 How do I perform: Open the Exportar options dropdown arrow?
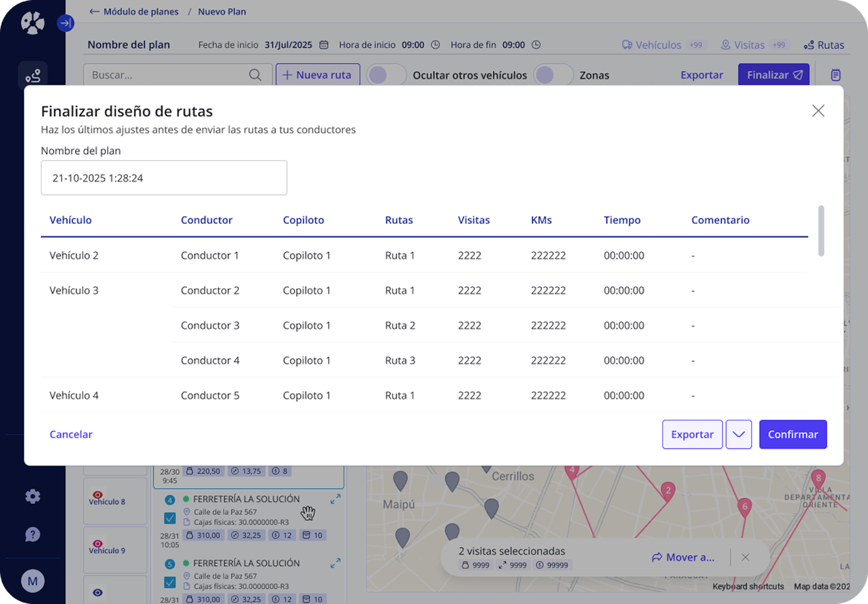coord(739,434)
